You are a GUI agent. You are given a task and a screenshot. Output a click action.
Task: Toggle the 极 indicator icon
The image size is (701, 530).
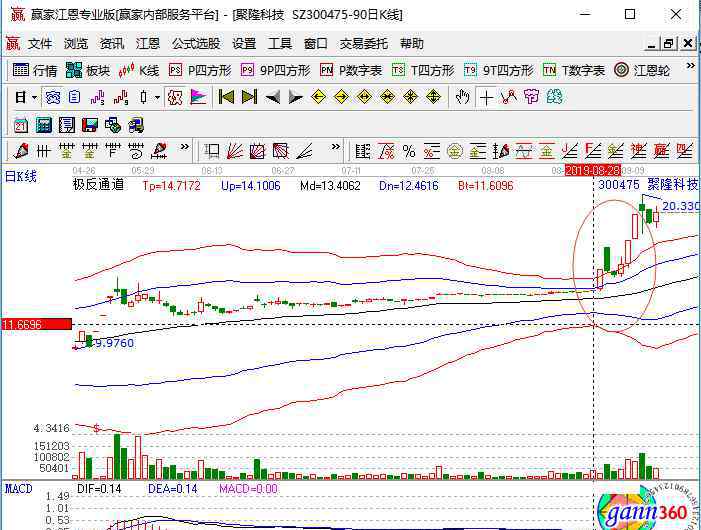pyautogui.click(x=175, y=97)
